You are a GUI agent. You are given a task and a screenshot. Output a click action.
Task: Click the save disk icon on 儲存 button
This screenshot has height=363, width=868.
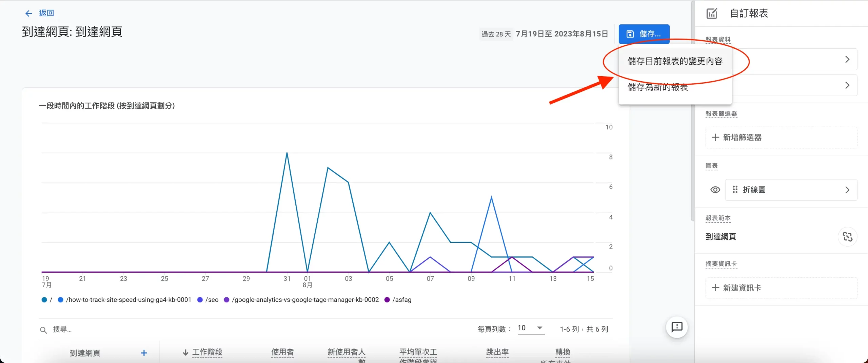point(630,34)
